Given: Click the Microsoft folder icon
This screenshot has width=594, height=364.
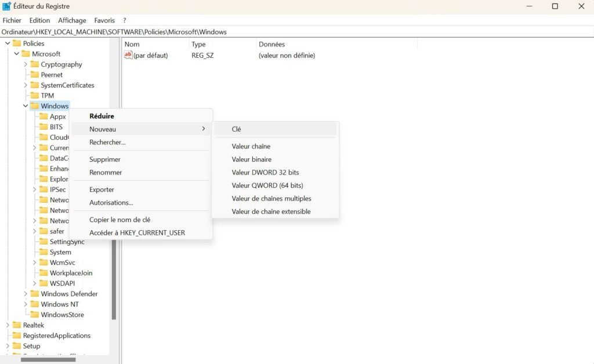Looking at the screenshot, I should [x=26, y=54].
